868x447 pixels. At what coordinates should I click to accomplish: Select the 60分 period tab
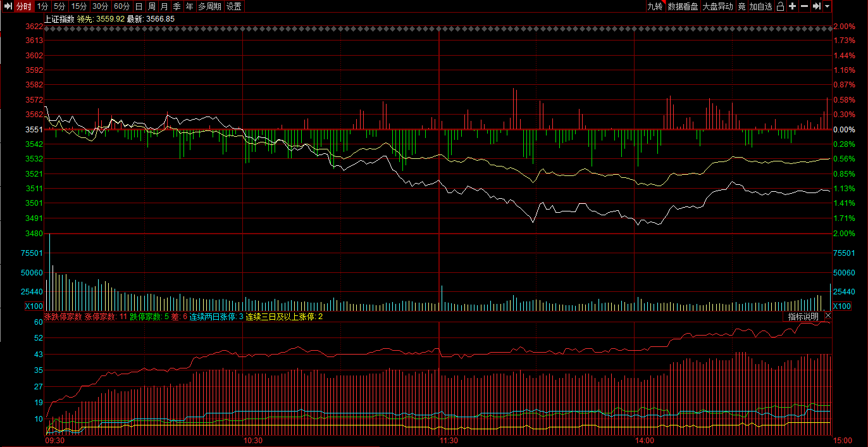click(121, 6)
